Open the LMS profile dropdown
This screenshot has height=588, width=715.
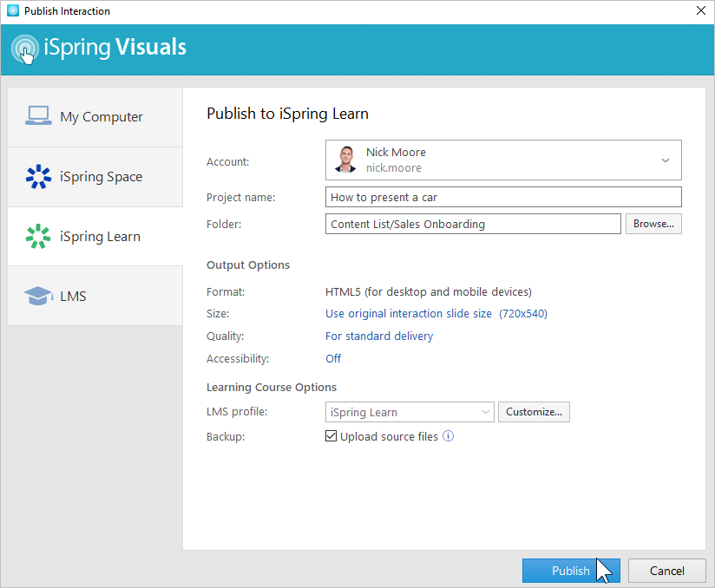click(x=410, y=412)
